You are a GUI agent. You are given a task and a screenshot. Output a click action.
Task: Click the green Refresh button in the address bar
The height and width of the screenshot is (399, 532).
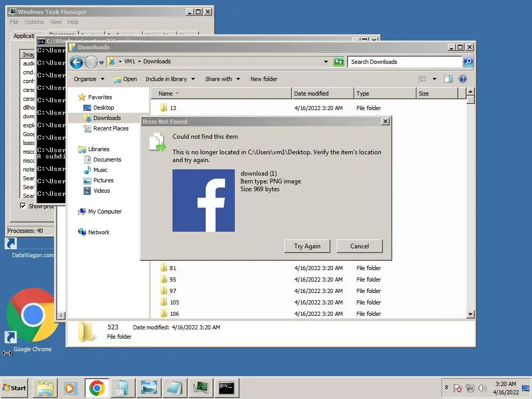click(x=339, y=62)
